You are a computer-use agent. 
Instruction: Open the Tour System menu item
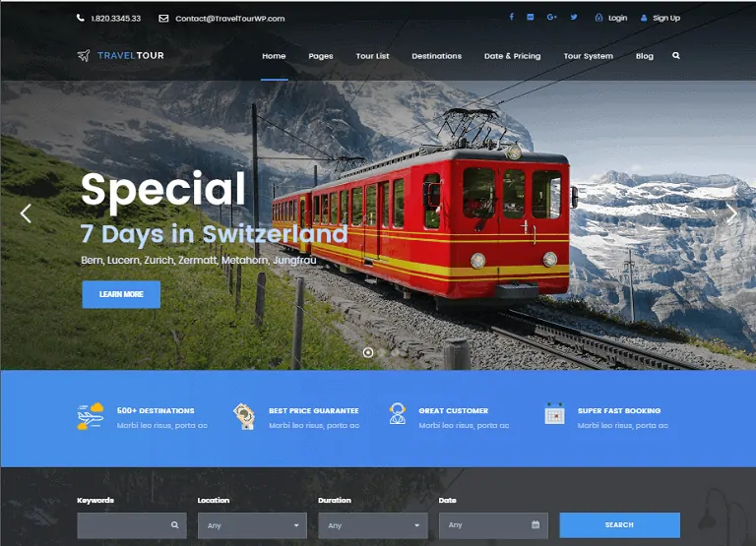point(589,56)
